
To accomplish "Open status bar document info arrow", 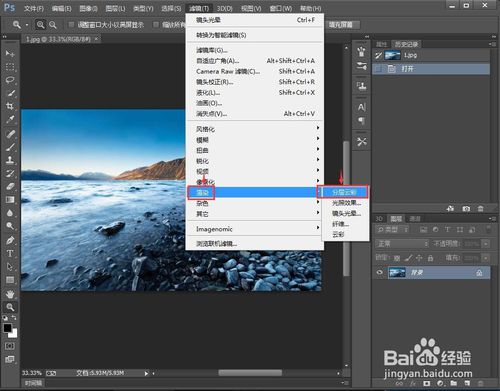I will pyautogui.click(x=146, y=374).
